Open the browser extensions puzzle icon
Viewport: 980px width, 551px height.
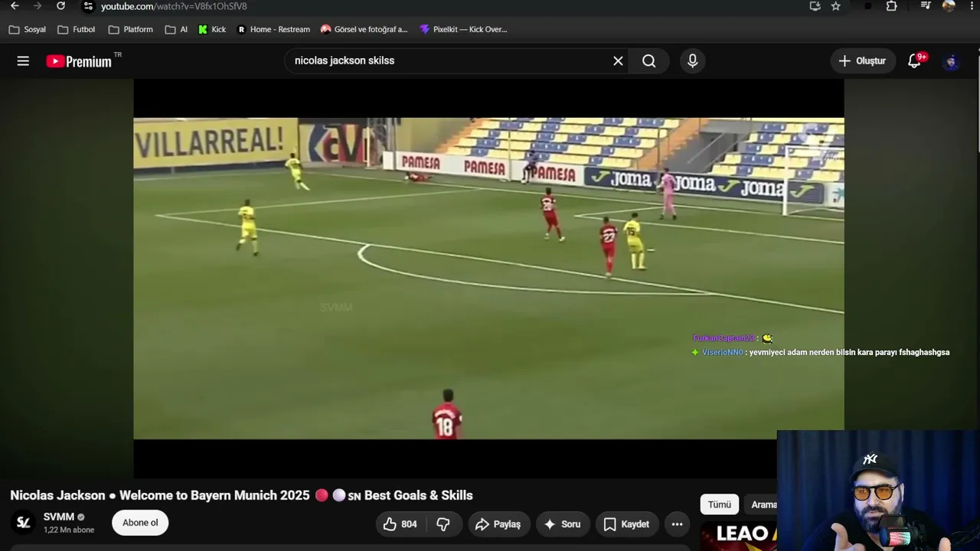click(891, 6)
